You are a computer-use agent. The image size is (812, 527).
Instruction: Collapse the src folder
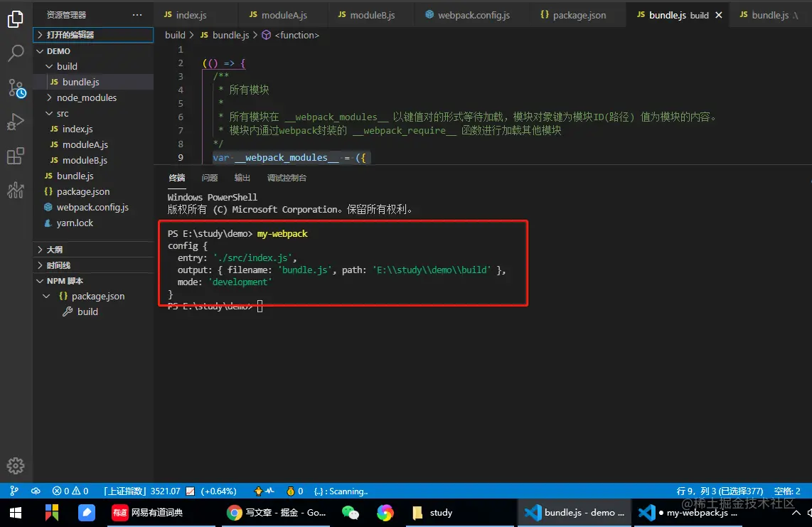pos(93,113)
